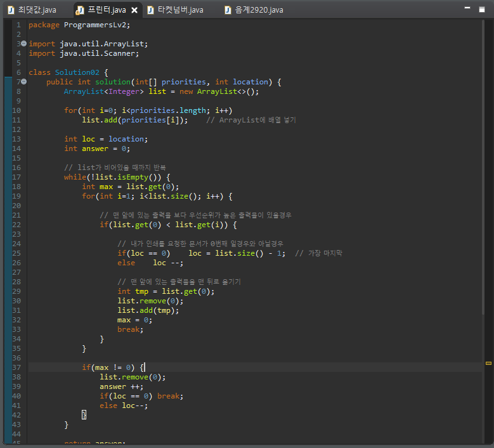Collapse the import block at line 3
The image size is (494, 448).
pos(23,44)
